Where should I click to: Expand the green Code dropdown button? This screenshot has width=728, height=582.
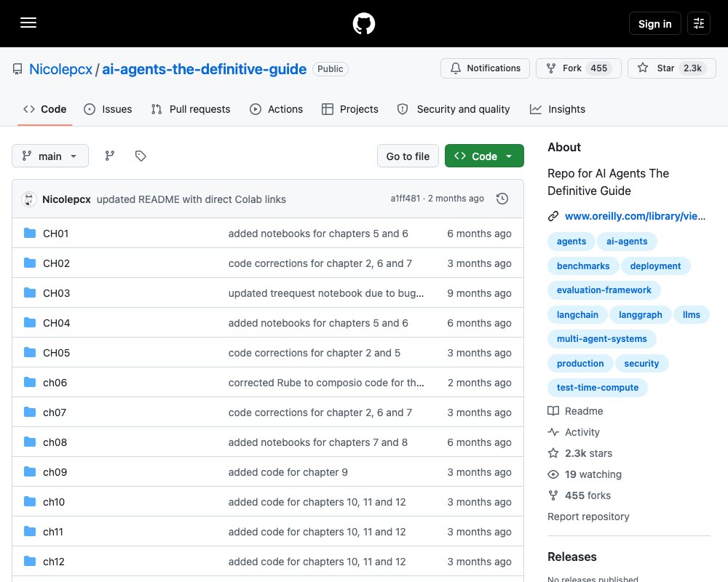tap(484, 156)
